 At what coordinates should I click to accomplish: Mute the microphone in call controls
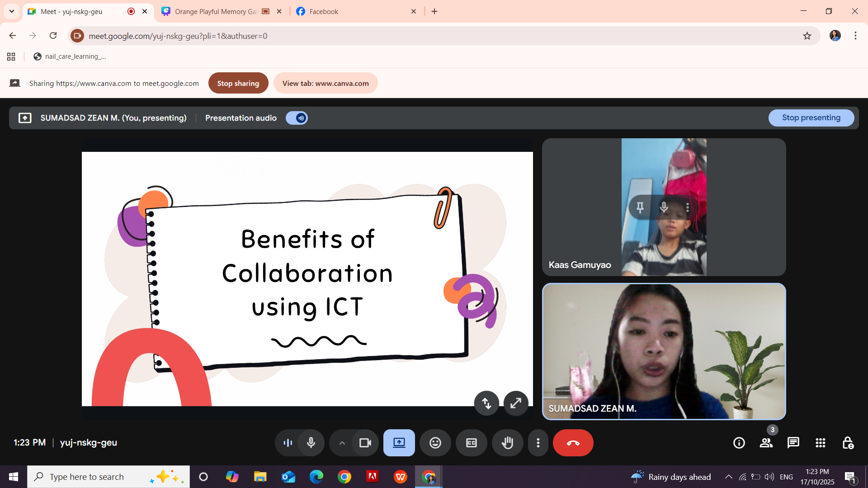[311, 443]
